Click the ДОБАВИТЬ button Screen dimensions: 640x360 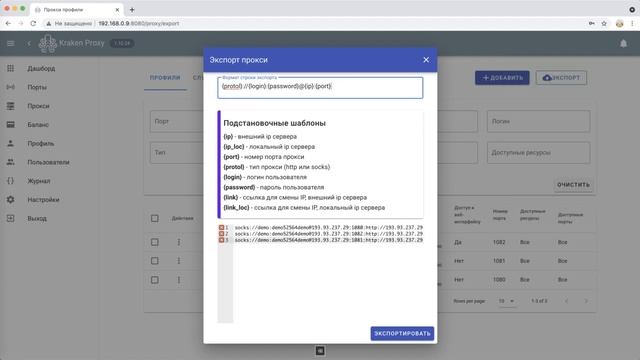502,78
